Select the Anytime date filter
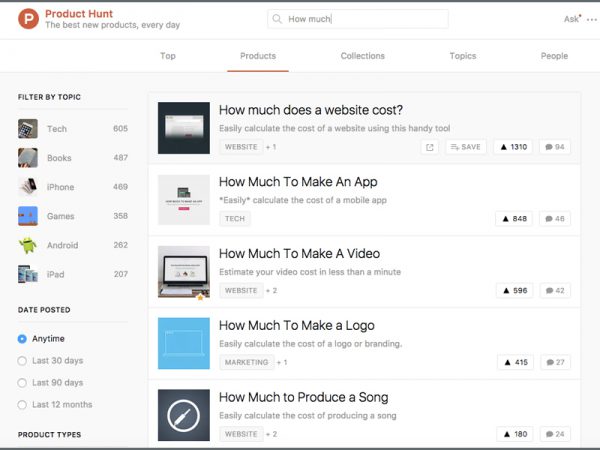The height and width of the screenshot is (450, 600). 23,339
